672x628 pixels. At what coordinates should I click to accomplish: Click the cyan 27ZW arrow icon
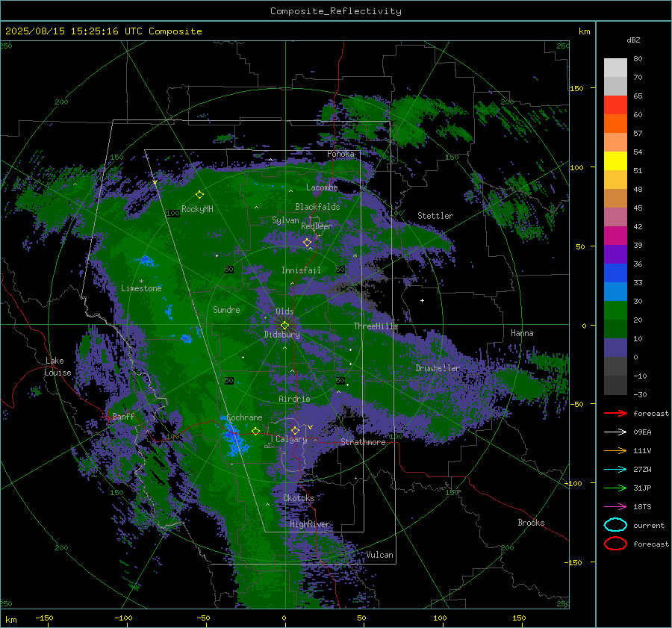click(x=615, y=470)
